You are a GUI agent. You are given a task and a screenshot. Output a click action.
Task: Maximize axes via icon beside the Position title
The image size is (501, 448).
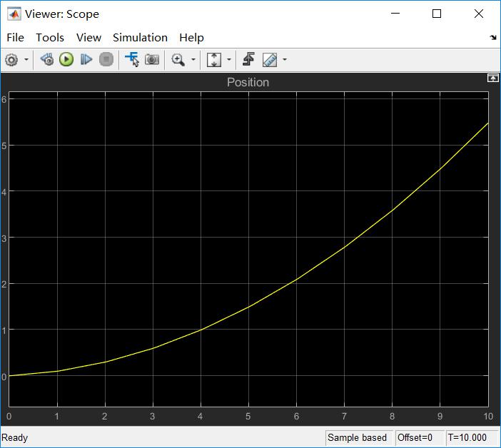(x=492, y=78)
